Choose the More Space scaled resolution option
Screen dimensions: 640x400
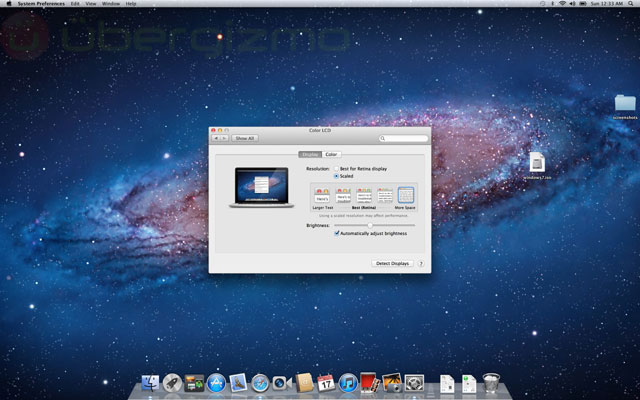[x=406, y=196]
